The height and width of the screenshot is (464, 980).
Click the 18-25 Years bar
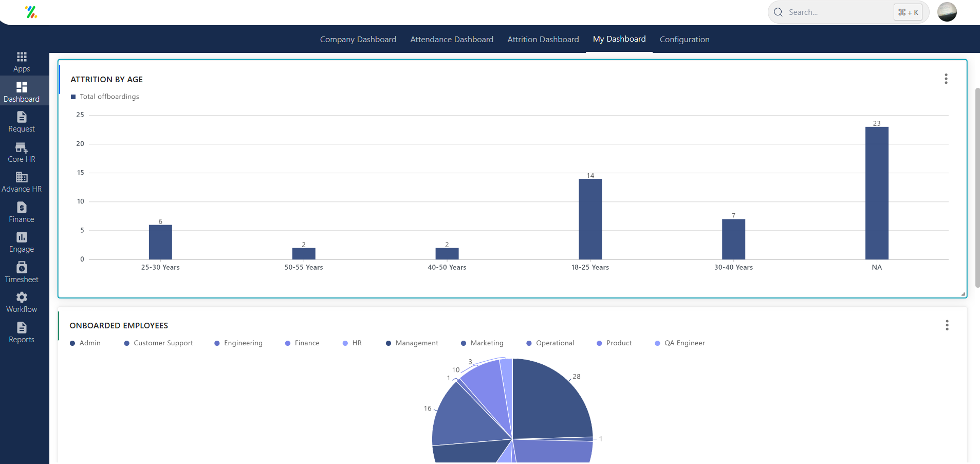(590, 219)
